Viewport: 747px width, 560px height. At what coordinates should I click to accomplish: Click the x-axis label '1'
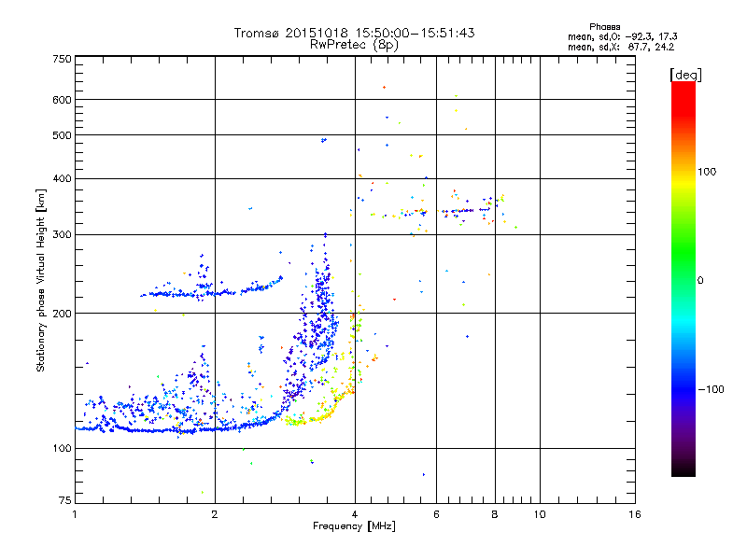point(75,514)
